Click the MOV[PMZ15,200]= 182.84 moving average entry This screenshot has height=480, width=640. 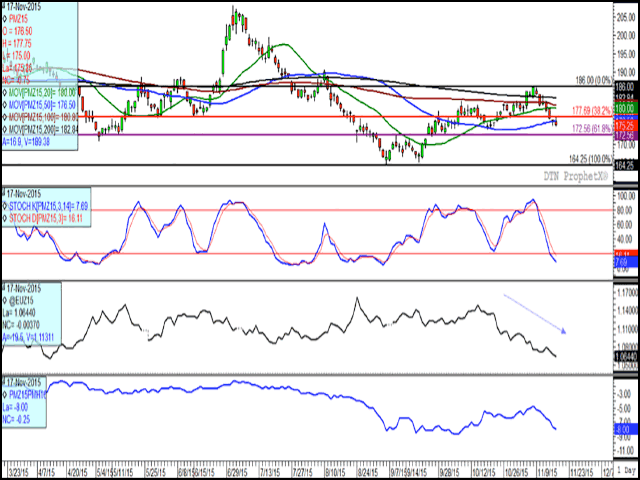coord(42,129)
